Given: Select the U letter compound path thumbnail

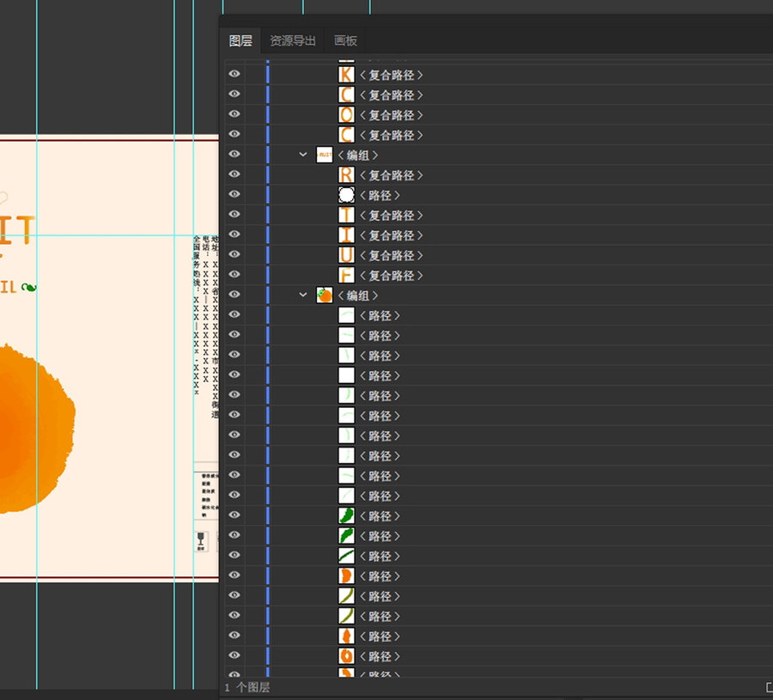Looking at the screenshot, I should pyautogui.click(x=346, y=255).
